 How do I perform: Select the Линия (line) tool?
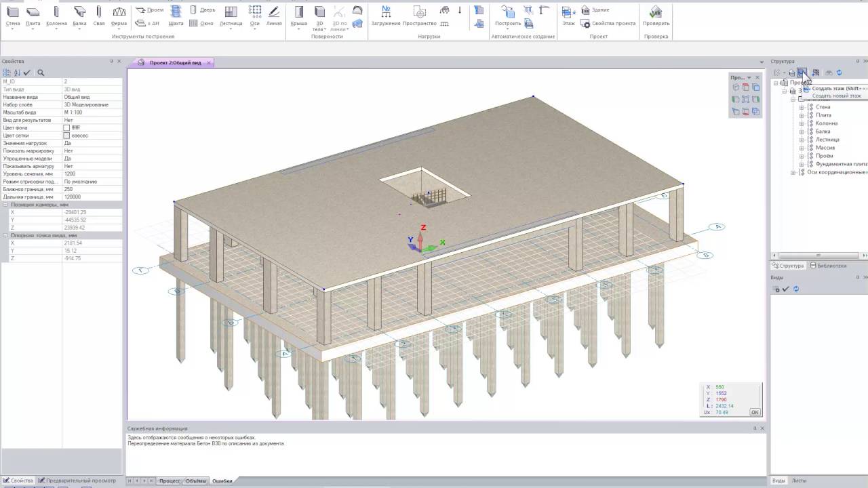(273, 16)
